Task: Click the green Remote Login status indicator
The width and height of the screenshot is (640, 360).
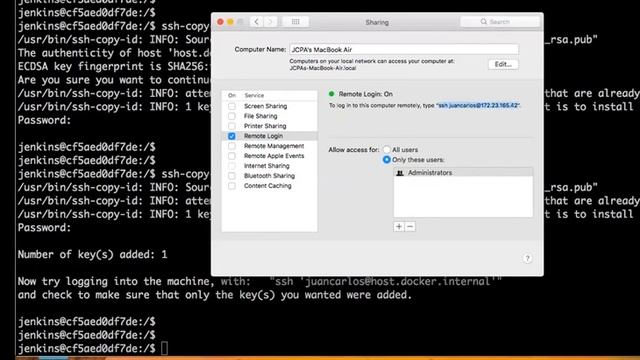Action: pyautogui.click(x=331, y=94)
